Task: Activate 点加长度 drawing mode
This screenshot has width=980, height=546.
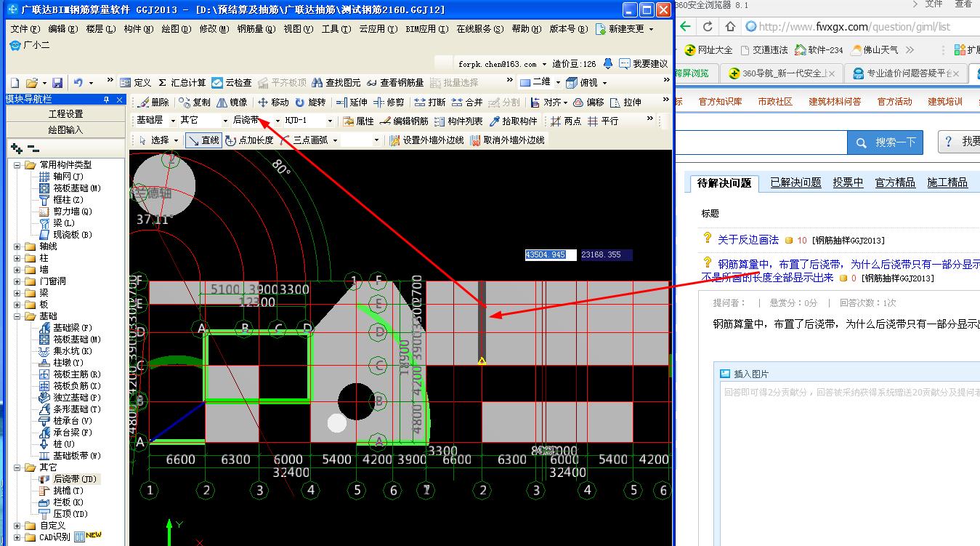Action: 249,140
